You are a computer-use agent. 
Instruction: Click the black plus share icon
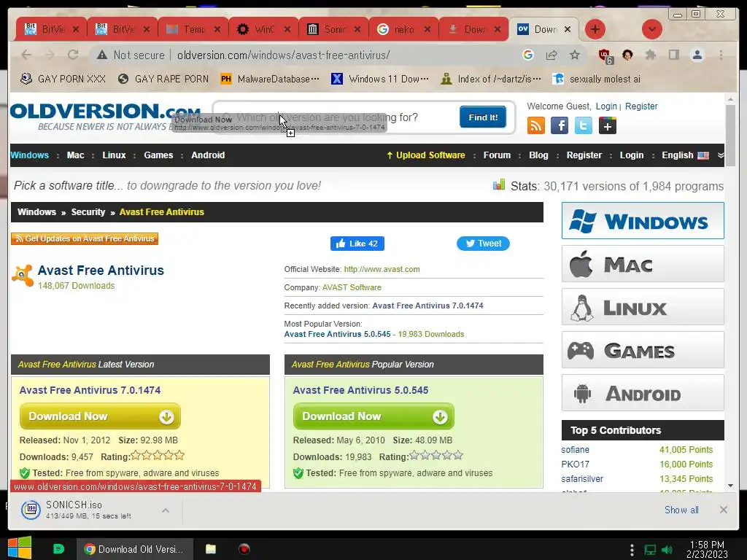pyautogui.click(x=608, y=125)
